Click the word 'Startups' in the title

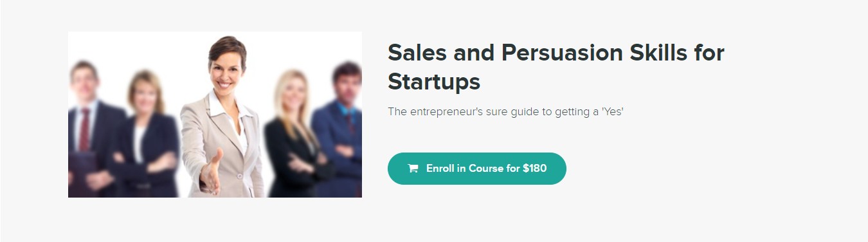(x=434, y=82)
